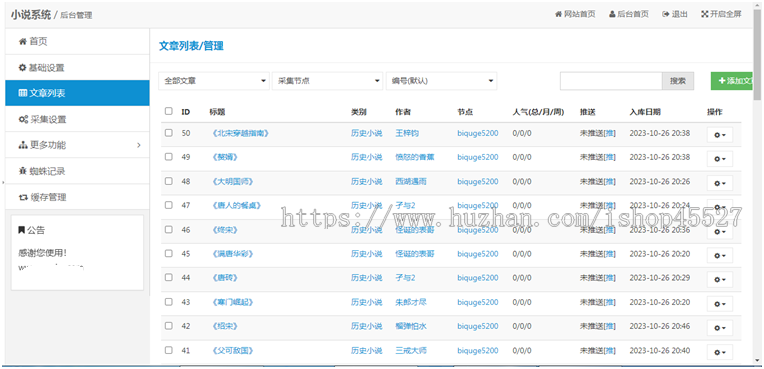Open the 编号(默认) sorting dropdown
The width and height of the screenshot is (764, 369).
point(441,81)
